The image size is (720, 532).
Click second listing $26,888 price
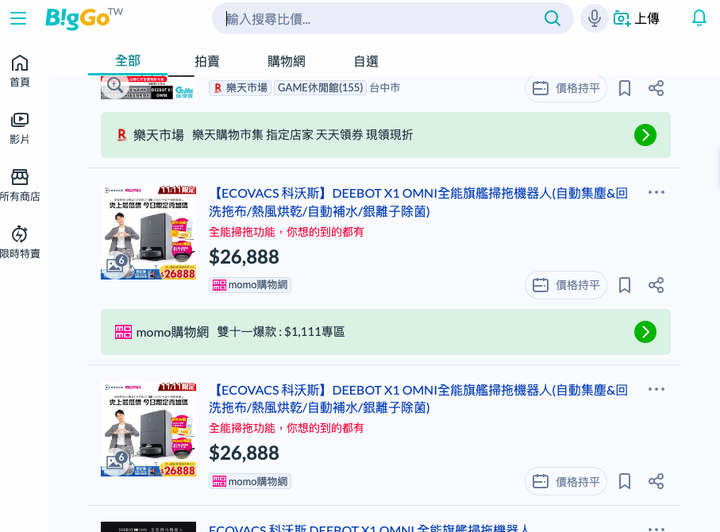click(x=244, y=453)
